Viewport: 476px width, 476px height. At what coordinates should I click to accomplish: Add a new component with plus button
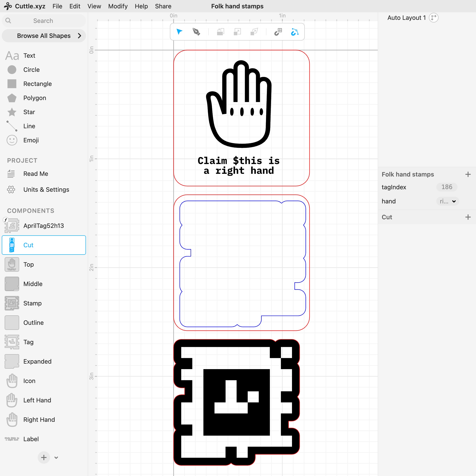coord(44,457)
